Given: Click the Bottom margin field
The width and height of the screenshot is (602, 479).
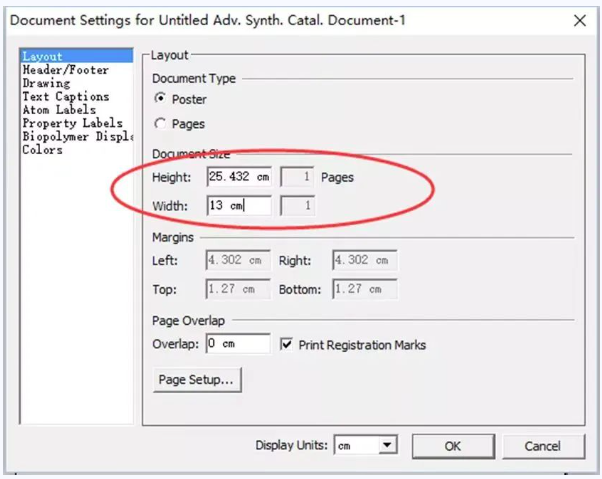Looking at the screenshot, I should click(x=365, y=289).
